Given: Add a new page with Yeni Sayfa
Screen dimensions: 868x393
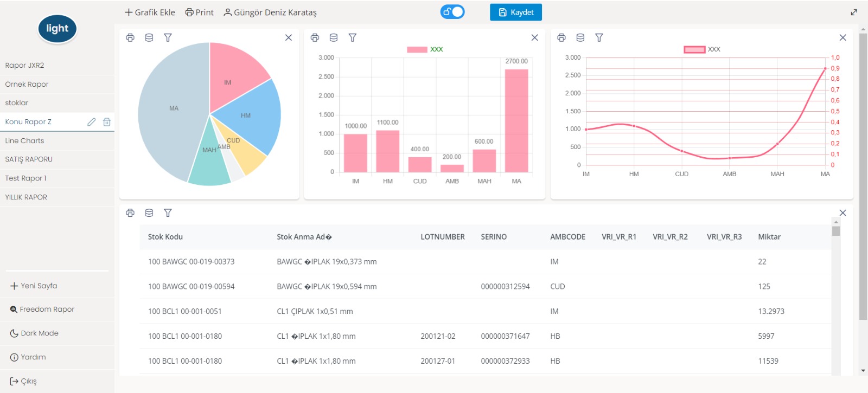Looking at the screenshot, I should tap(34, 286).
